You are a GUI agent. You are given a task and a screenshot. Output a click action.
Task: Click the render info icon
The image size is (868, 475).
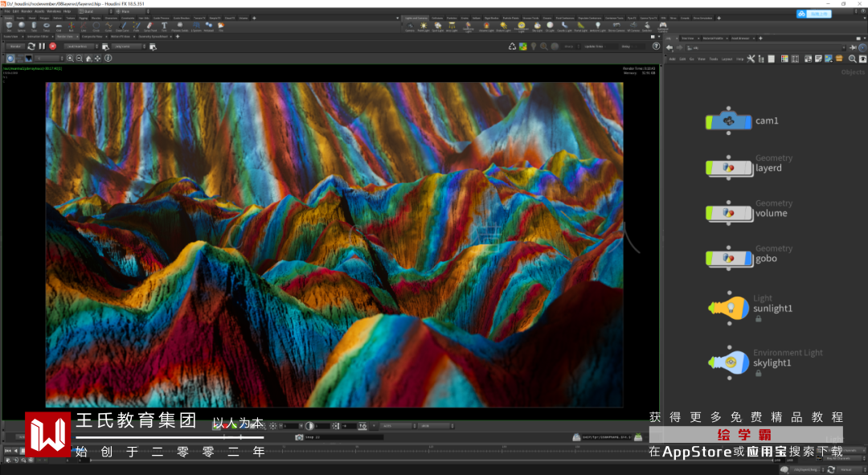tap(108, 58)
